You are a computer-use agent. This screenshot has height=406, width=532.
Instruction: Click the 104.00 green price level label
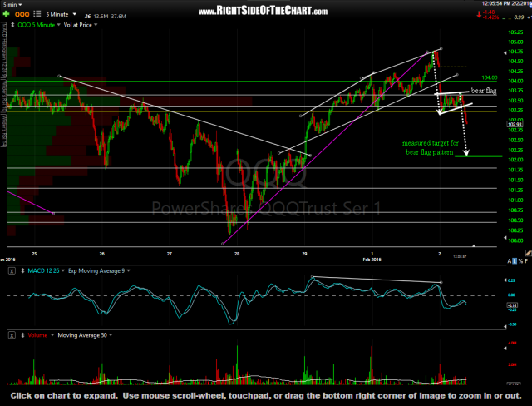tap(490, 77)
